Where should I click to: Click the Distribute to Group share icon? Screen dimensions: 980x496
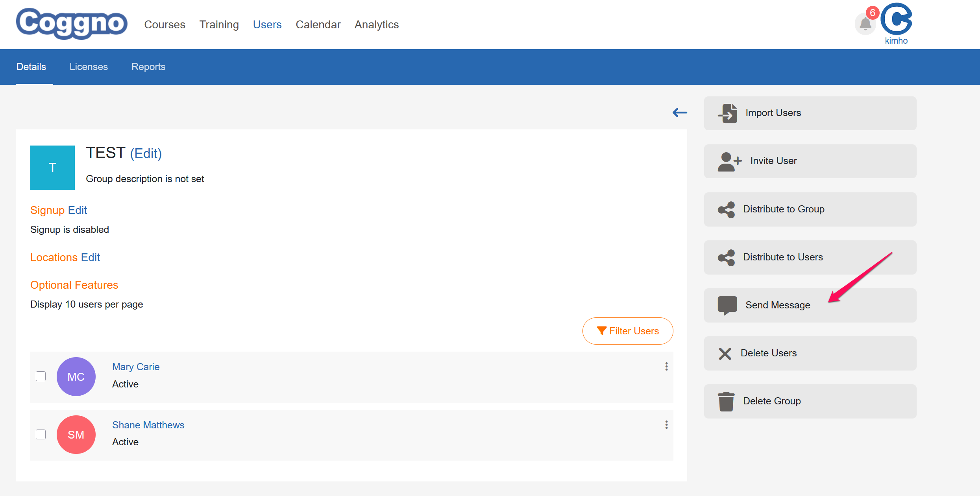click(x=726, y=210)
